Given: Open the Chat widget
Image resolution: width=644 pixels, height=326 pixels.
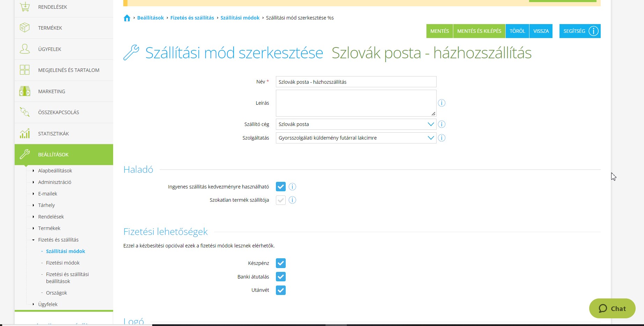Looking at the screenshot, I should (x=612, y=309).
